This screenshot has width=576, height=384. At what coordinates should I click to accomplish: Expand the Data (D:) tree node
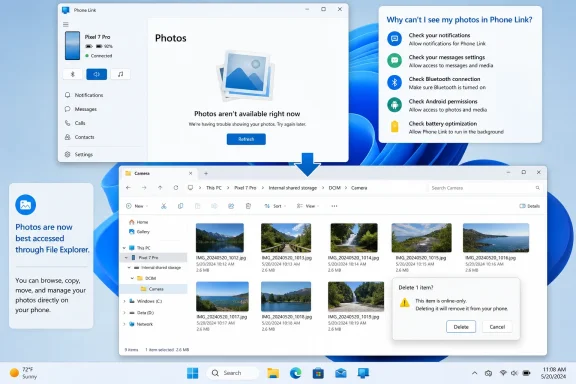(125, 313)
